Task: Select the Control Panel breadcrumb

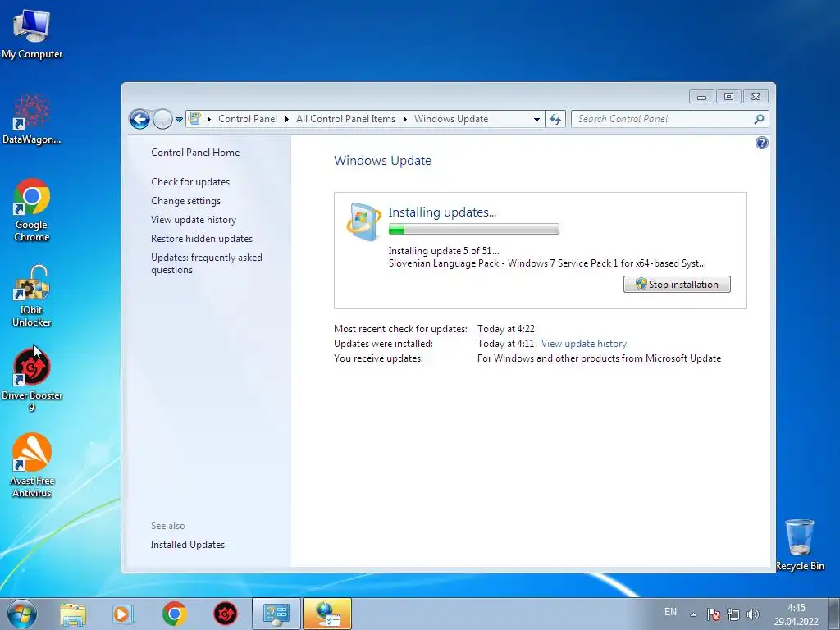Action: pyautogui.click(x=248, y=119)
